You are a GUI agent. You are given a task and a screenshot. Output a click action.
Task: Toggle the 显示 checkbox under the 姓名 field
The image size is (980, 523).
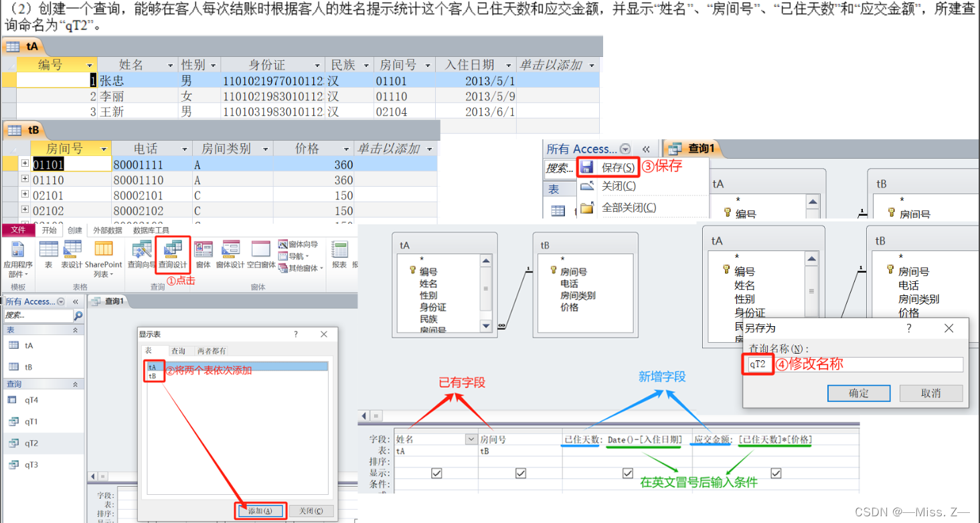(437, 473)
